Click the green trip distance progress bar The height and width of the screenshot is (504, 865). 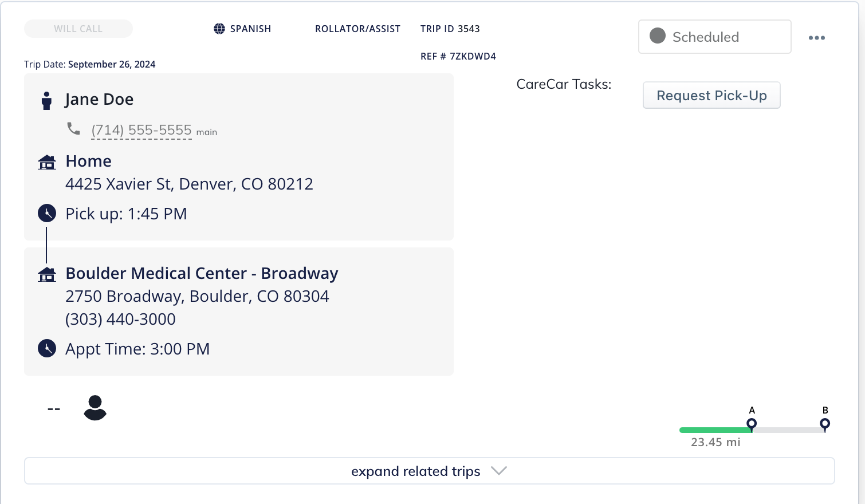click(x=714, y=430)
